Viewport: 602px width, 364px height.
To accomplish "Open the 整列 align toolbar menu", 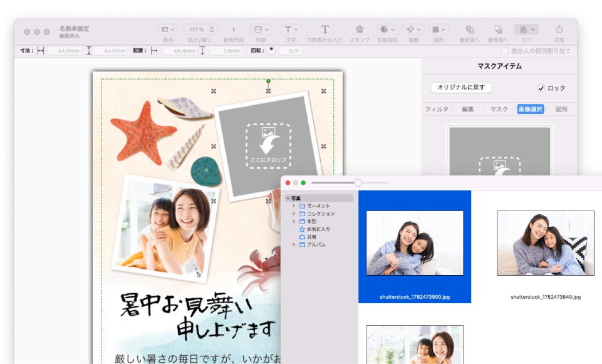I will [526, 29].
